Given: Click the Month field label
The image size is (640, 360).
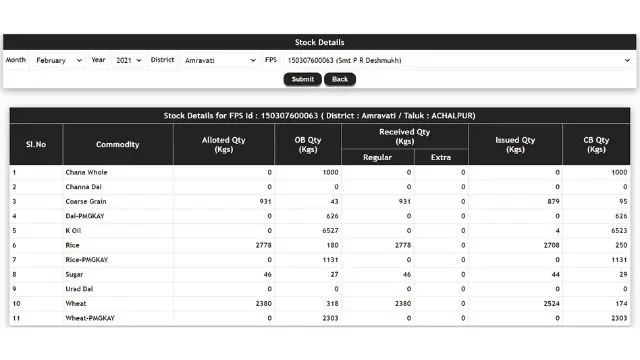Looking at the screenshot, I should (16, 60).
